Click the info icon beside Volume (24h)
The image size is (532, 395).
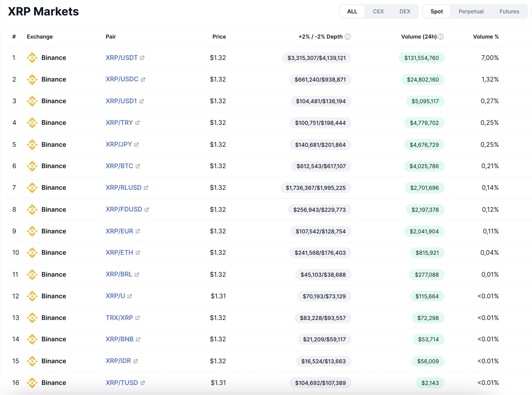tap(441, 37)
